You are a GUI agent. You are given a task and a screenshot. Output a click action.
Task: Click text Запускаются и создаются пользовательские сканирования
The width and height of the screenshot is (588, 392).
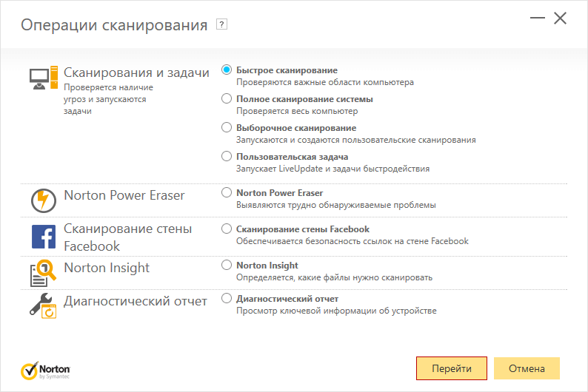point(356,140)
